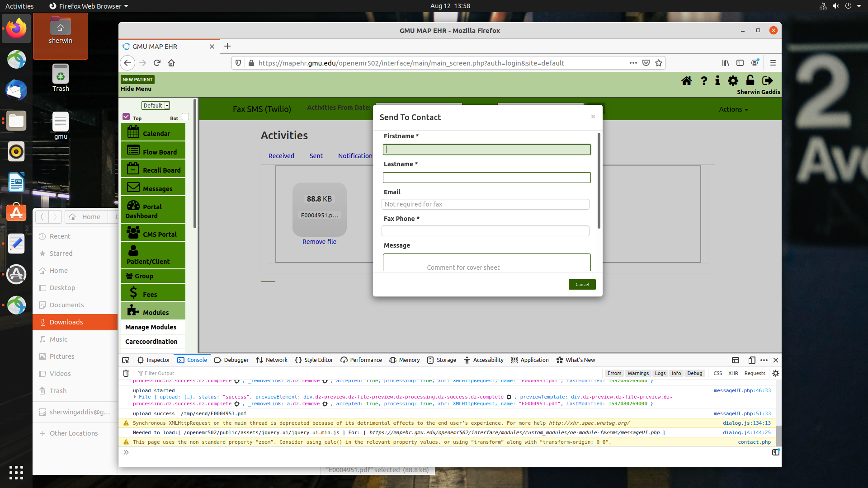The width and height of the screenshot is (868, 488).
Task: Open Thunderbird from the Ubuntu dock
Action: click(x=16, y=90)
